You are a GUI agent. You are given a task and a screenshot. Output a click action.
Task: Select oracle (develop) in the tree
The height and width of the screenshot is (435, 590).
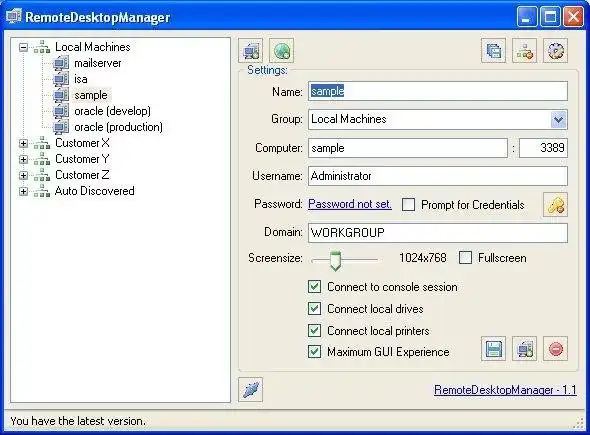[113, 111]
